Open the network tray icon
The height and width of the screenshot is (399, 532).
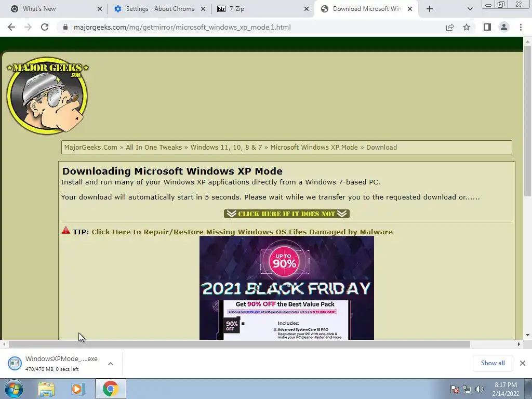pyautogui.click(x=467, y=389)
